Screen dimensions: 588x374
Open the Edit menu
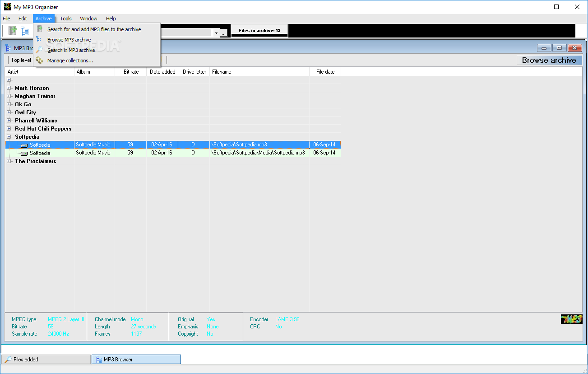23,19
